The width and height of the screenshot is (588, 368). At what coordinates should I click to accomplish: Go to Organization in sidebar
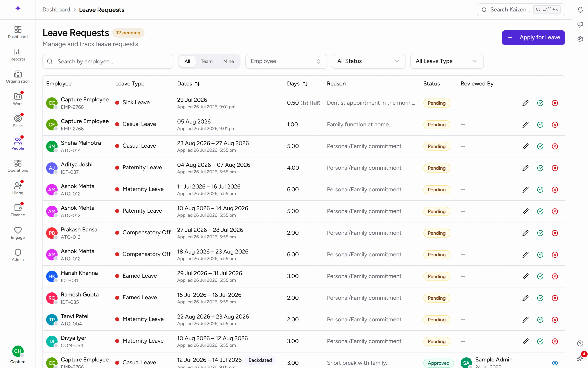[x=18, y=77]
